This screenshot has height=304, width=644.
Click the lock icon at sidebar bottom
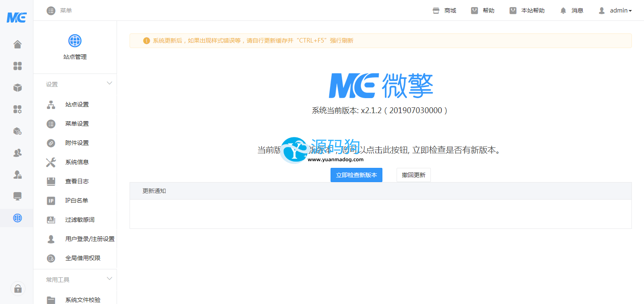click(18, 289)
